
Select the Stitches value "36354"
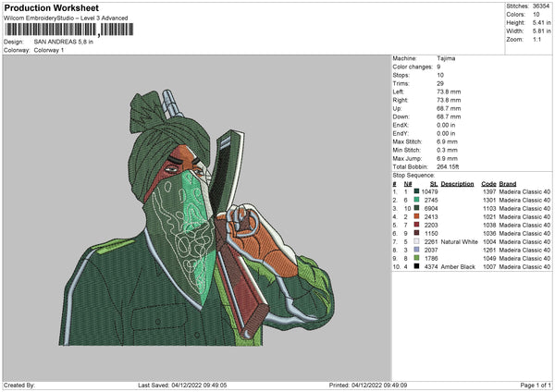coord(541,6)
